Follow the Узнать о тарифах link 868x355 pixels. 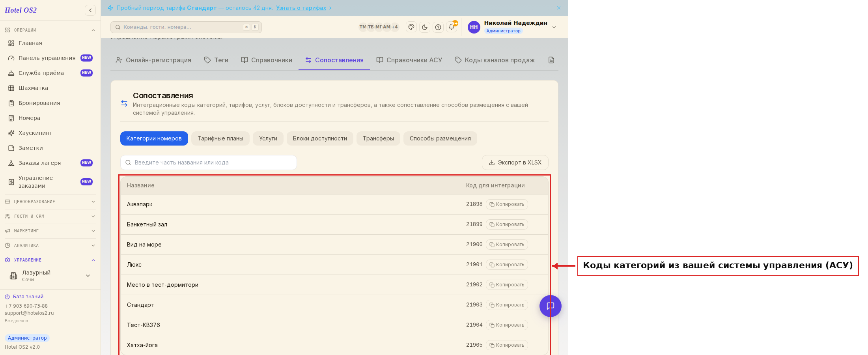coord(301,8)
